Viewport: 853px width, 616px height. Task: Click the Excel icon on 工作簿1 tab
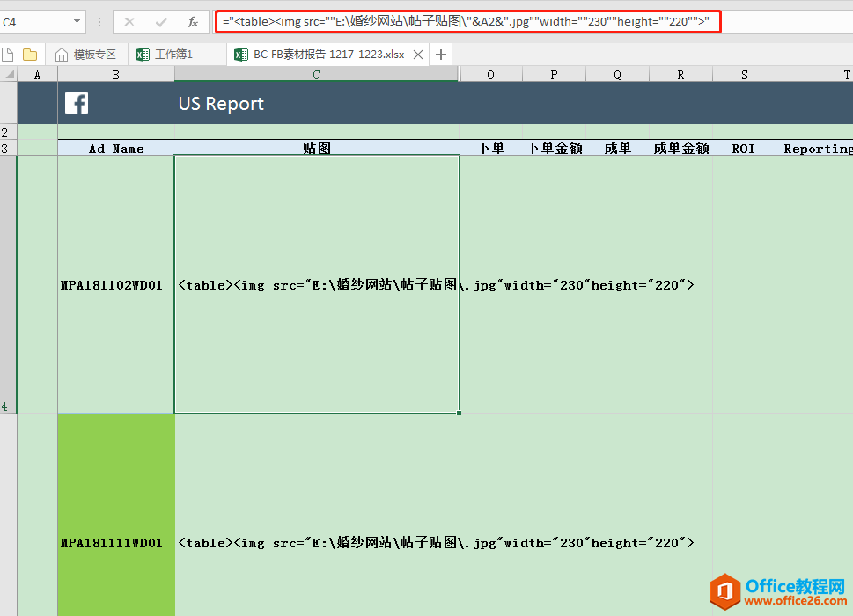point(143,55)
